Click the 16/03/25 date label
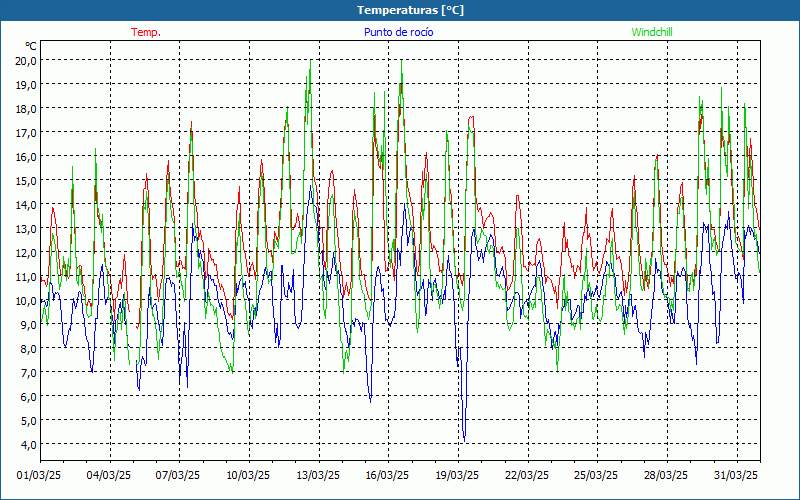The width and height of the screenshot is (800, 500). click(387, 476)
